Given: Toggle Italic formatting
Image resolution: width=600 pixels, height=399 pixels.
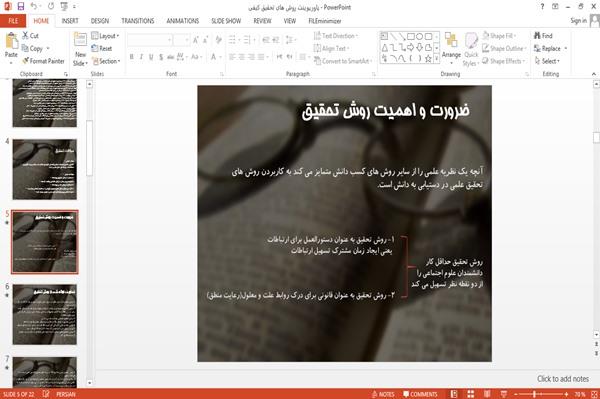Looking at the screenshot, I should coord(141,57).
